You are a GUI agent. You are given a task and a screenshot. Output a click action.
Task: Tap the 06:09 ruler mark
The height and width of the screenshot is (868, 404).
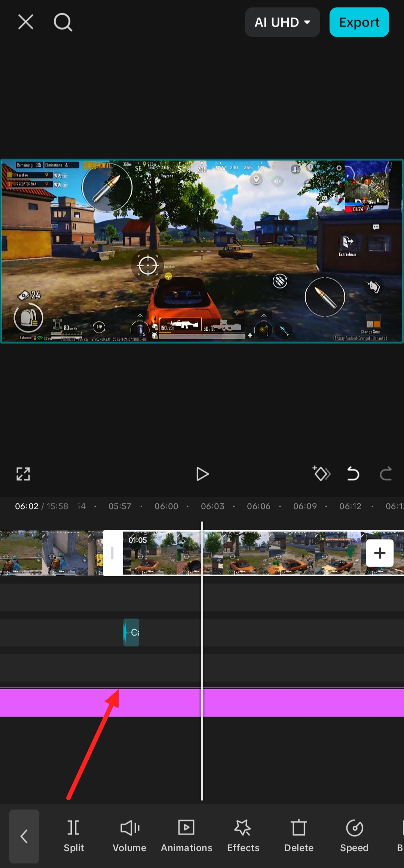(x=305, y=506)
